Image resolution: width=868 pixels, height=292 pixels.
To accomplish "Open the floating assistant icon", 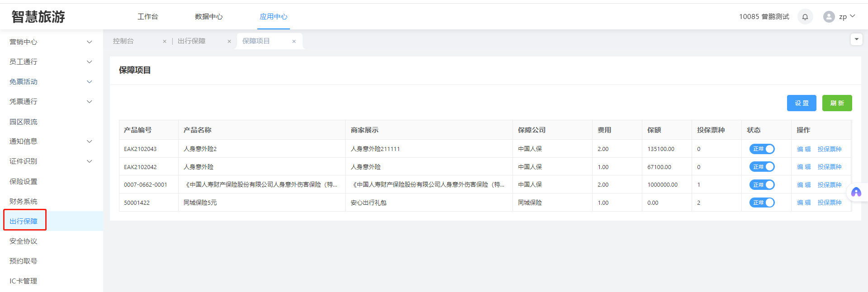I will [x=856, y=192].
